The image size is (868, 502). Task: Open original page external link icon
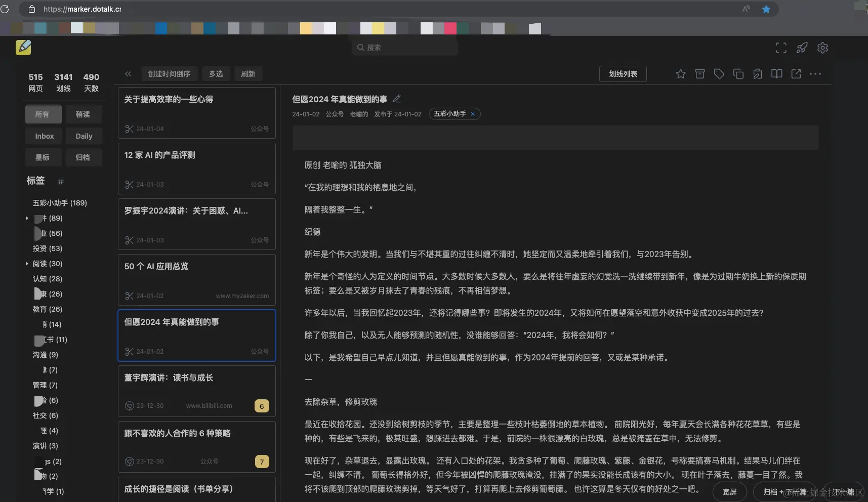796,74
